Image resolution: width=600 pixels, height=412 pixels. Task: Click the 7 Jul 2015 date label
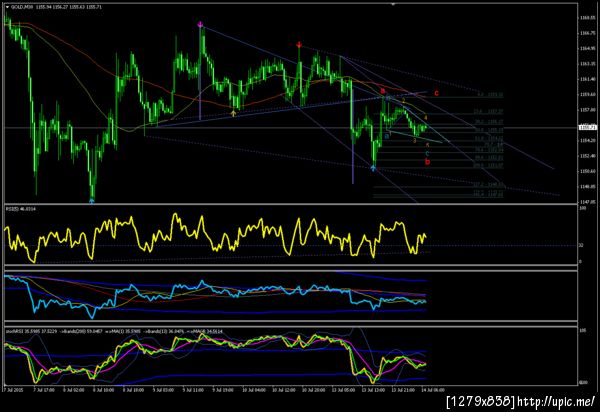point(13,390)
